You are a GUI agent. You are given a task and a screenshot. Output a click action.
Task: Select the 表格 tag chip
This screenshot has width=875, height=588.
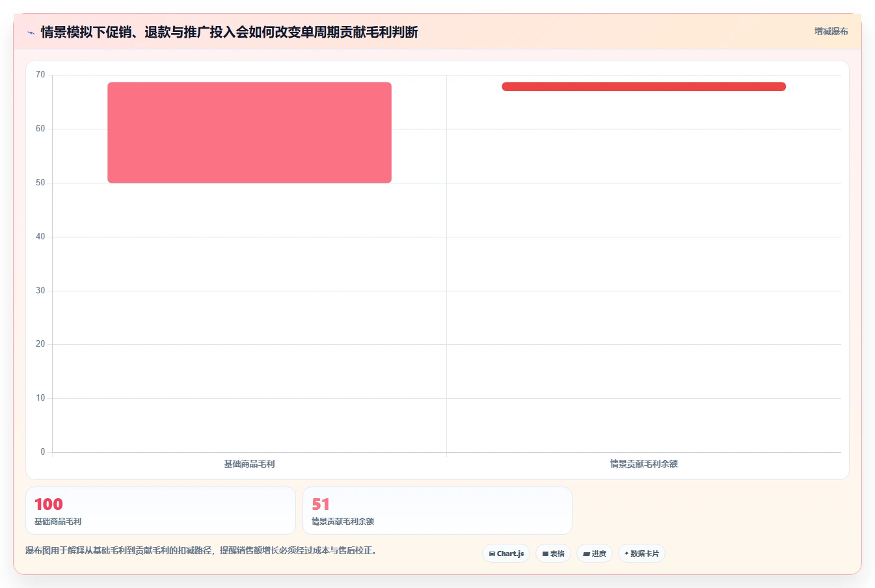553,554
